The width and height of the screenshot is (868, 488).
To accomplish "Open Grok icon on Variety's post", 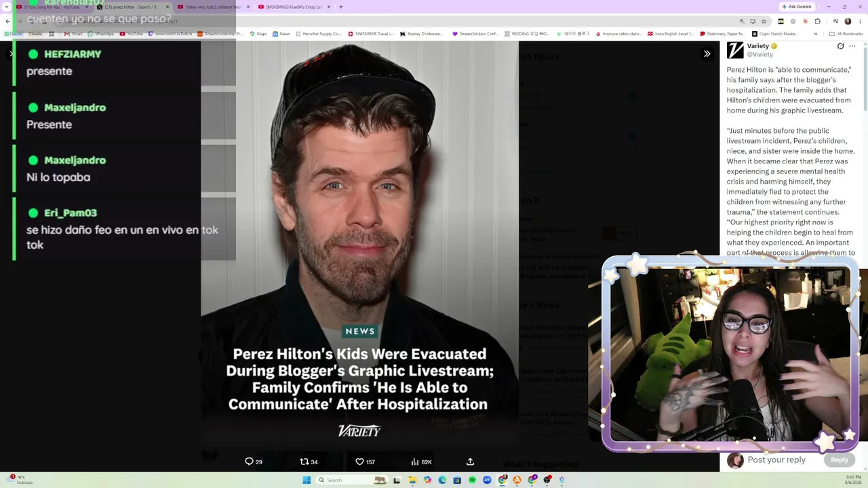I will coord(840,46).
